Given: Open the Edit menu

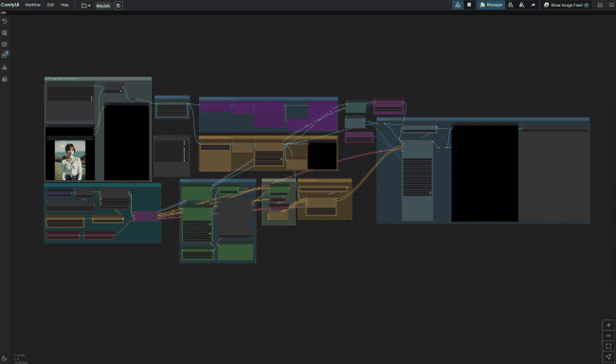Looking at the screenshot, I should pyautogui.click(x=50, y=5).
